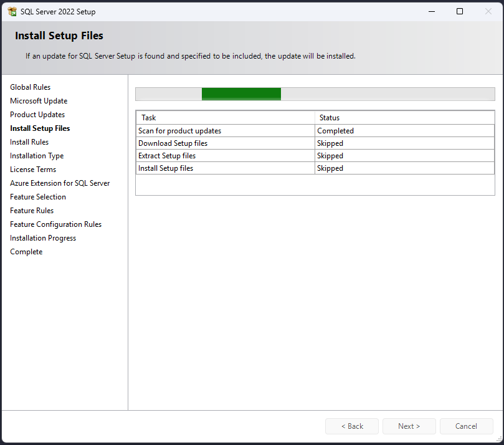Maximize the SQL Server Setup window
Screen dimensions: 504x445
[x=460, y=11]
